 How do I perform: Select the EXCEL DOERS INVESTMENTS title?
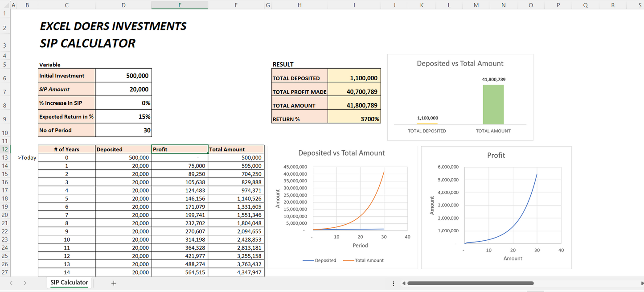113,26
